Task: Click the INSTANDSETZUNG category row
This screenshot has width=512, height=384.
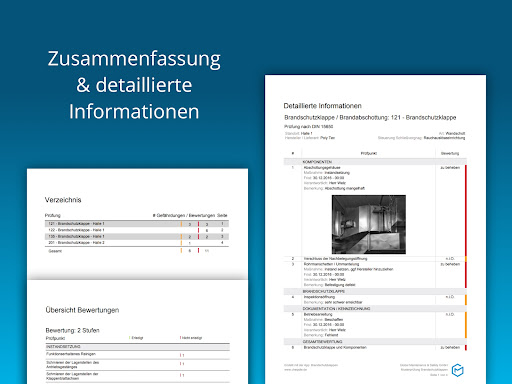Action: 137,347
